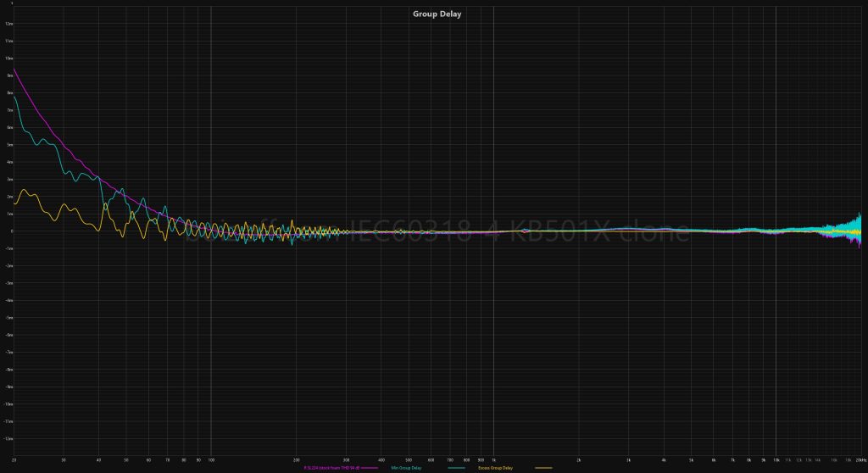Click the magenta line swatch in legend

(x=369, y=468)
